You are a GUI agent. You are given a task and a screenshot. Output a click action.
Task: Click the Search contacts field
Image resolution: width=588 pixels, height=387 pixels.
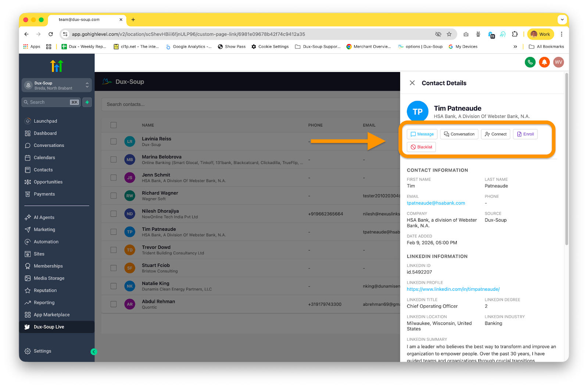(x=251, y=104)
